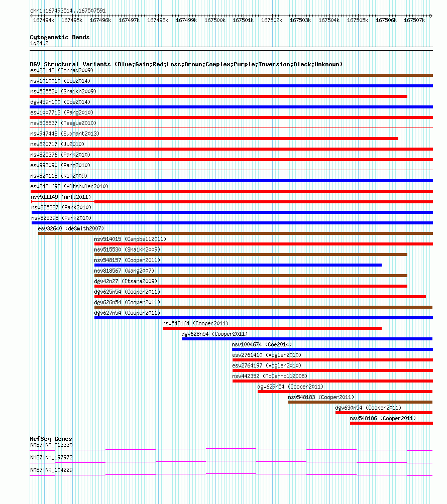This screenshot has width=447, height=504.
Task: Open the NME7|NM_013330 gene track
Action: pyautogui.click(x=231, y=450)
